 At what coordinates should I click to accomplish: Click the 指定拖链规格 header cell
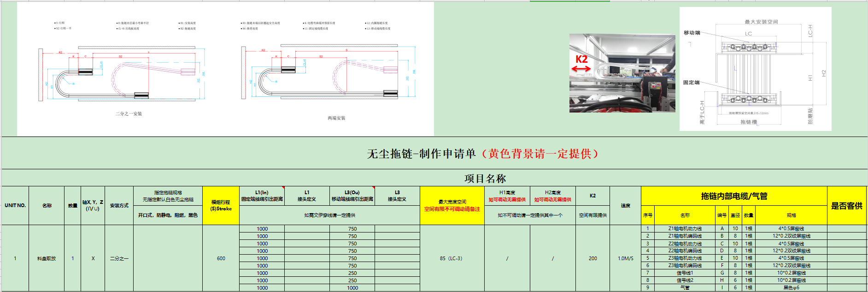pyautogui.click(x=168, y=196)
